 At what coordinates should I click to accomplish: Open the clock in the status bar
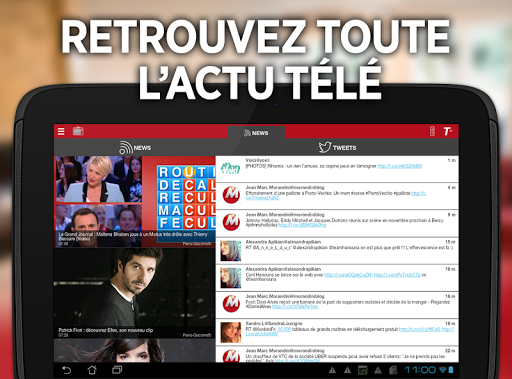tap(420, 370)
